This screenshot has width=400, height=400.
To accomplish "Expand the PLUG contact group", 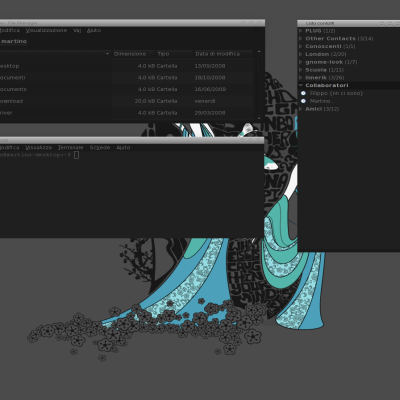I will coord(301,31).
